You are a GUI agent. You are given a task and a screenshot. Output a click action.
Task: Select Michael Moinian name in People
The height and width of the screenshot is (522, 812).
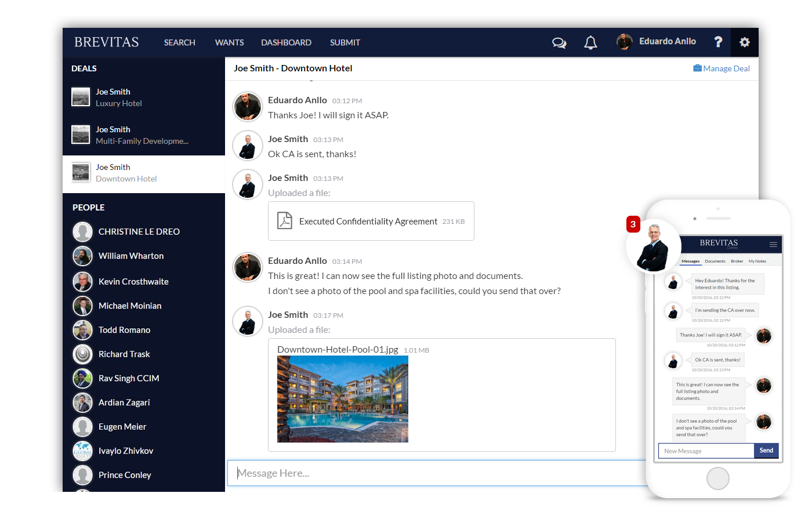(130, 306)
